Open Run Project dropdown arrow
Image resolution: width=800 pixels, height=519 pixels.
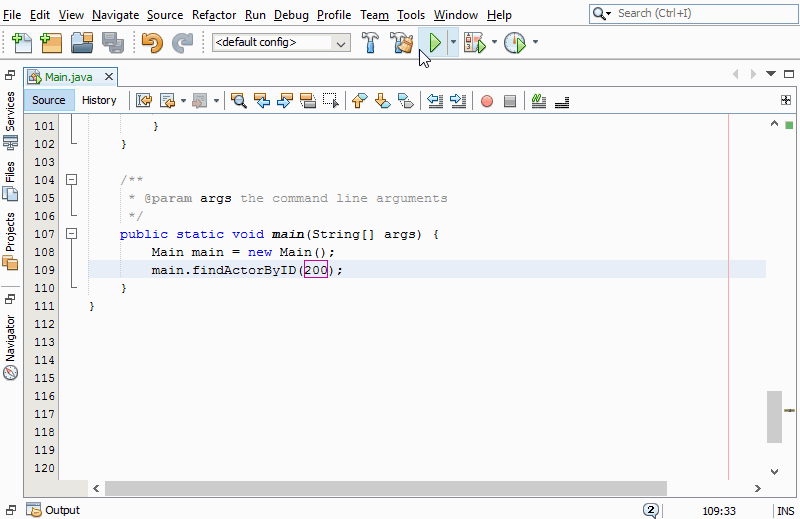coord(453,43)
